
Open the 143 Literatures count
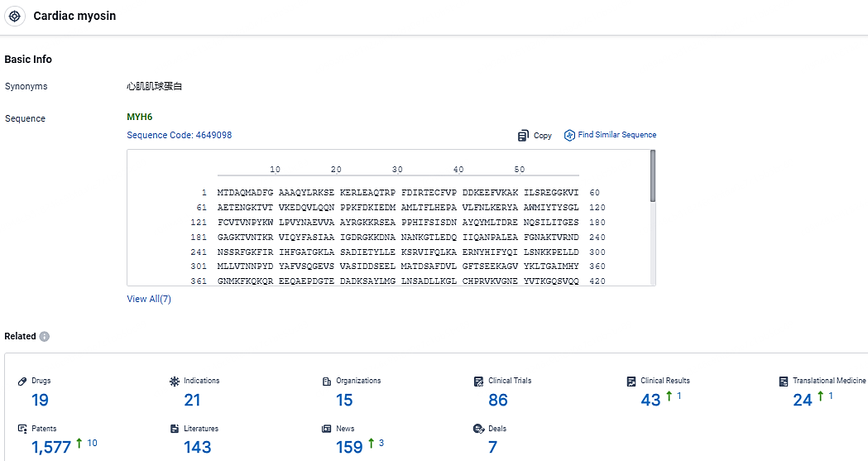tap(197, 448)
